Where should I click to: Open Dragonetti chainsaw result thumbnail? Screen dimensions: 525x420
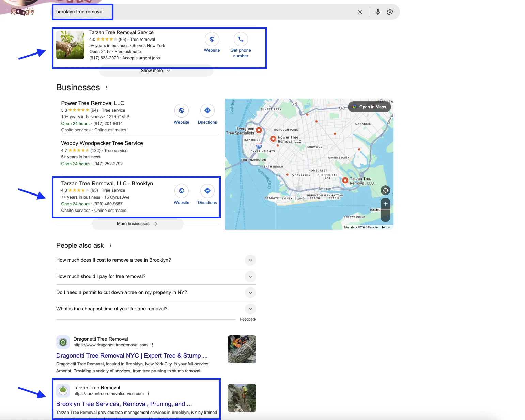(x=242, y=349)
